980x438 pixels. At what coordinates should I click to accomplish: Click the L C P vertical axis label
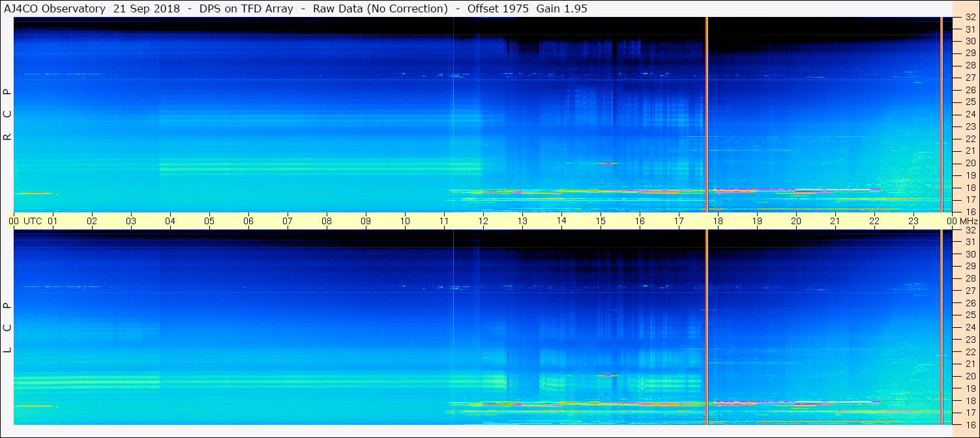coord(7,328)
